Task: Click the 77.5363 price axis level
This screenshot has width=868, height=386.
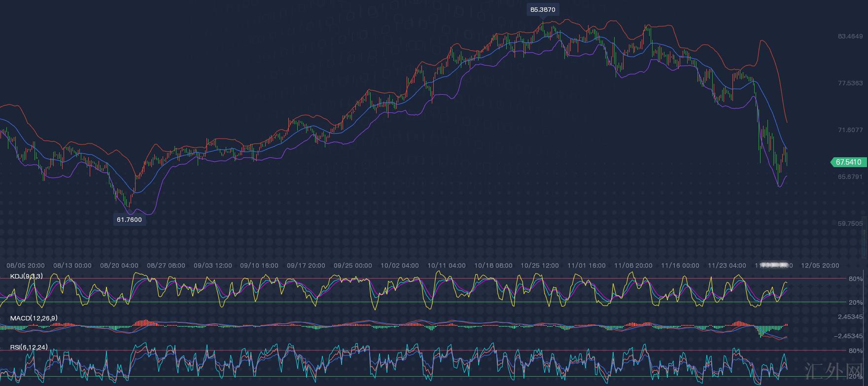Action: click(x=850, y=83)
